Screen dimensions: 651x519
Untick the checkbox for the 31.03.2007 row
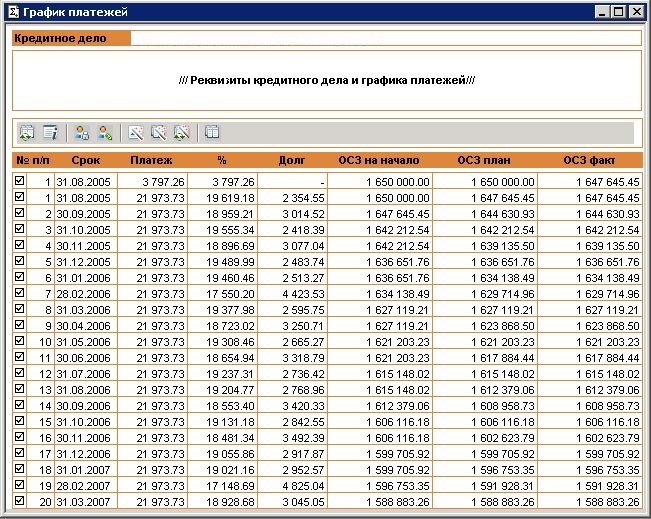point(19,501)
